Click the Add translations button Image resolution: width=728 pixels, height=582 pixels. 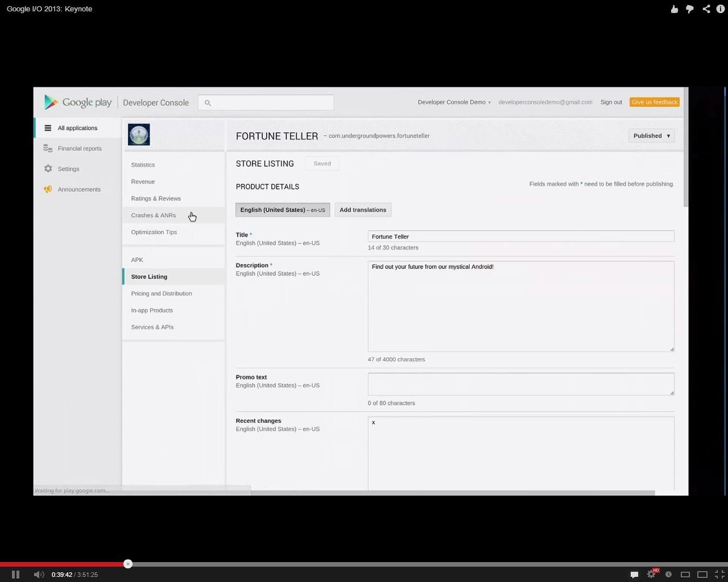click(x=363, y=210)
